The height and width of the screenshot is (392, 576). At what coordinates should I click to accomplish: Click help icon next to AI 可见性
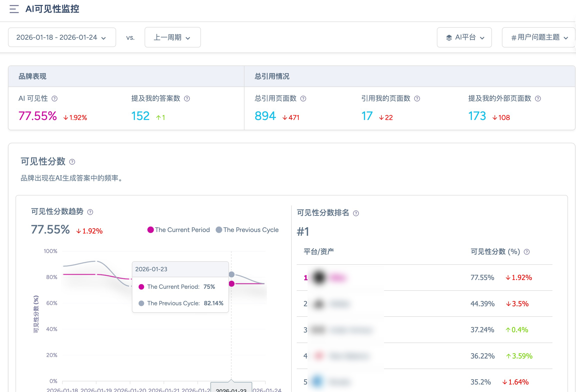[55, 98]
